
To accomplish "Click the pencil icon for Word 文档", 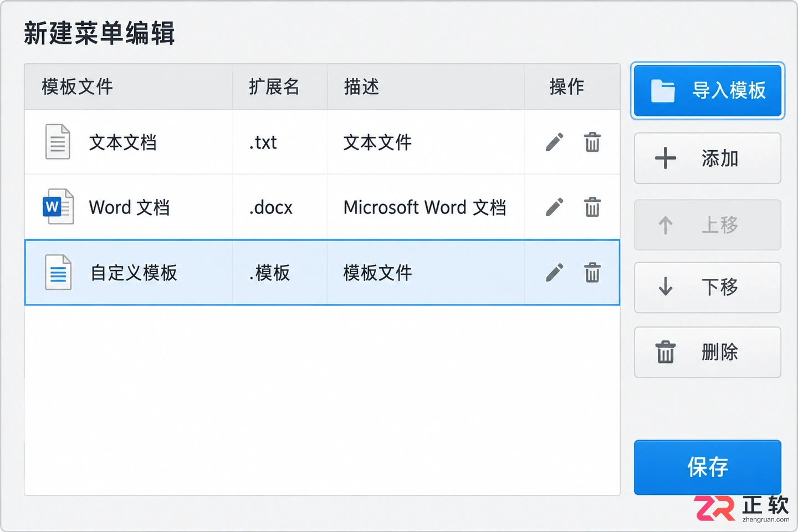I will pos(555,207).
